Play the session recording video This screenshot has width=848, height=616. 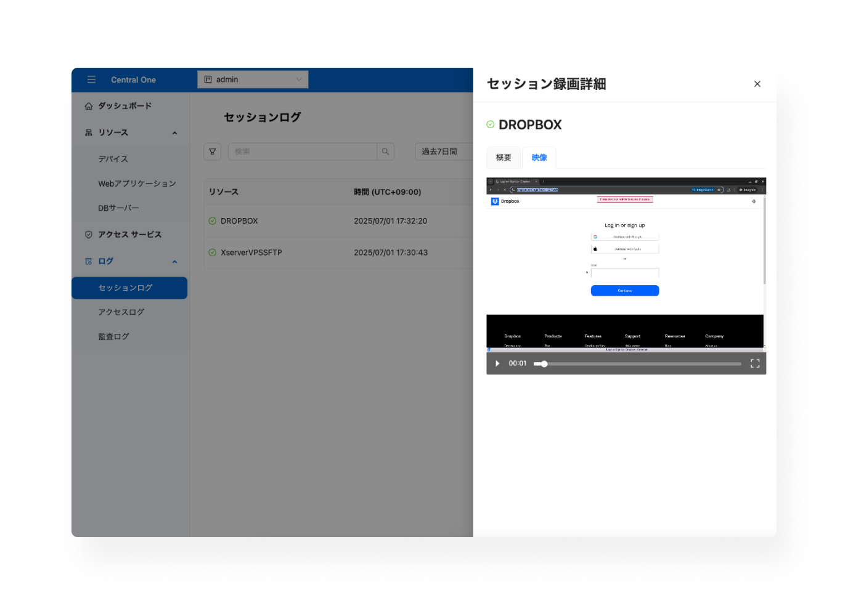[x=497, y=363]
